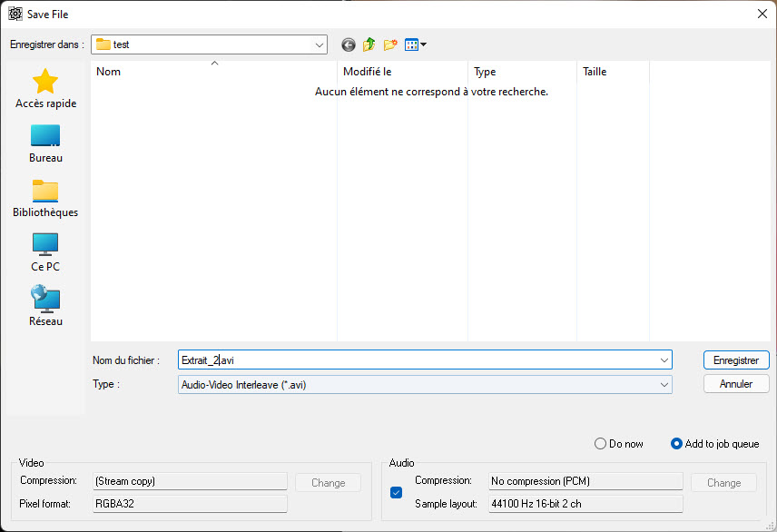This screenshot has width=777, height=532.
Task: Open Ce PC in sidebar
Action: tap(45, 252)
